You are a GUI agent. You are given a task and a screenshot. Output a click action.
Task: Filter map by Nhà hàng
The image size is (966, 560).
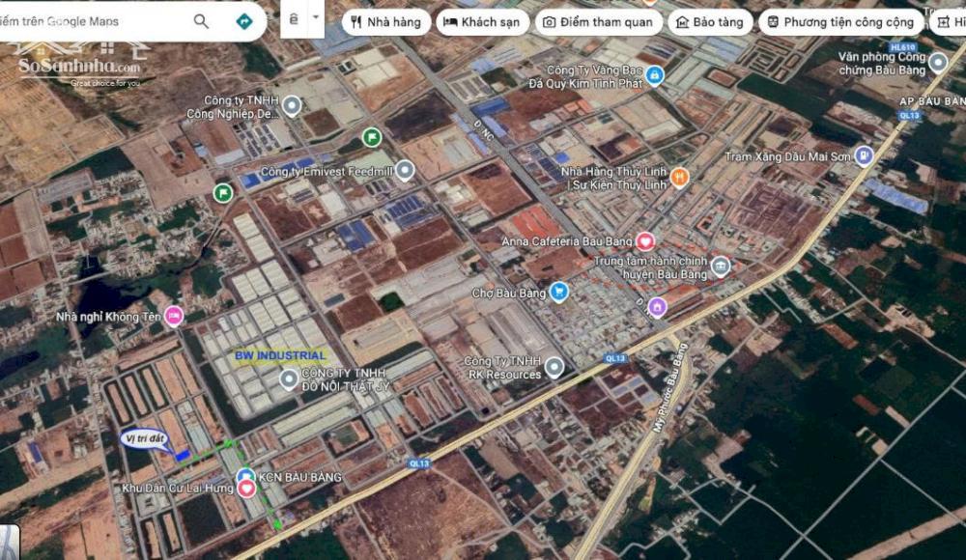(385, 22)
